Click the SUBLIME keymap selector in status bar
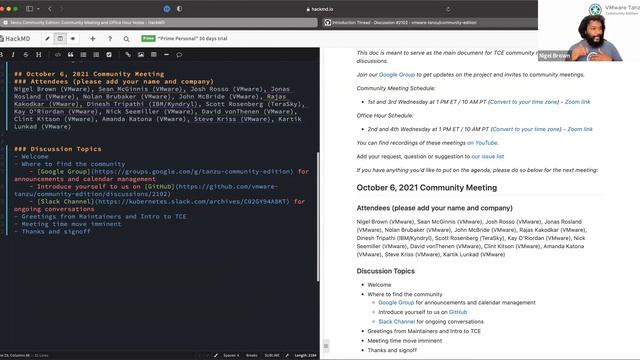This screenshot has height=360, width=640. pos(272,356)
